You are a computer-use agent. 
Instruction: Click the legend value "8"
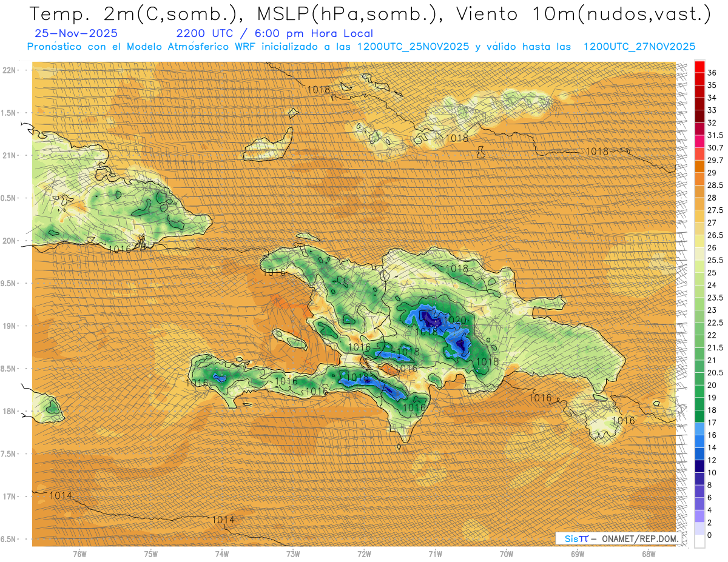(710, 485)
